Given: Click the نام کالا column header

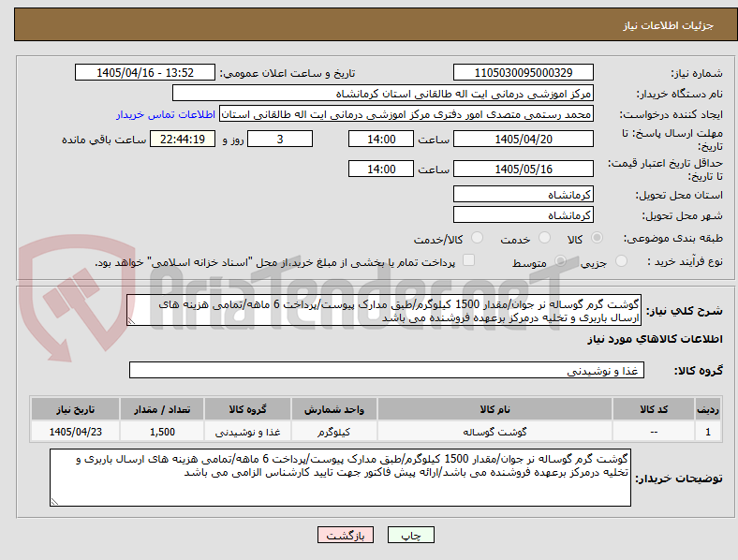Looking at the screenshot, I should pos(494,409).
